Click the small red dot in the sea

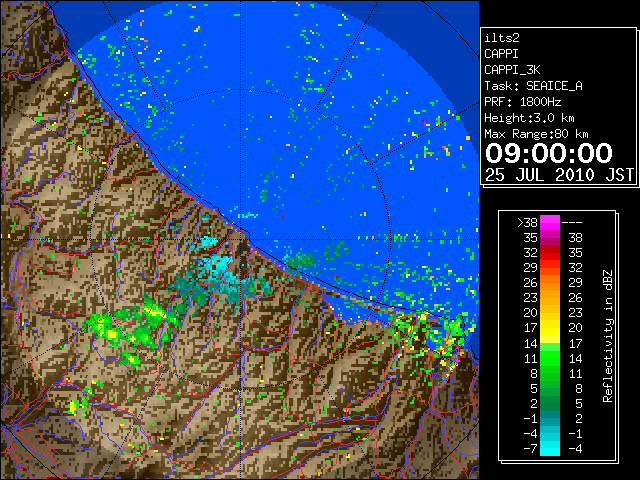tap(283, 217)
